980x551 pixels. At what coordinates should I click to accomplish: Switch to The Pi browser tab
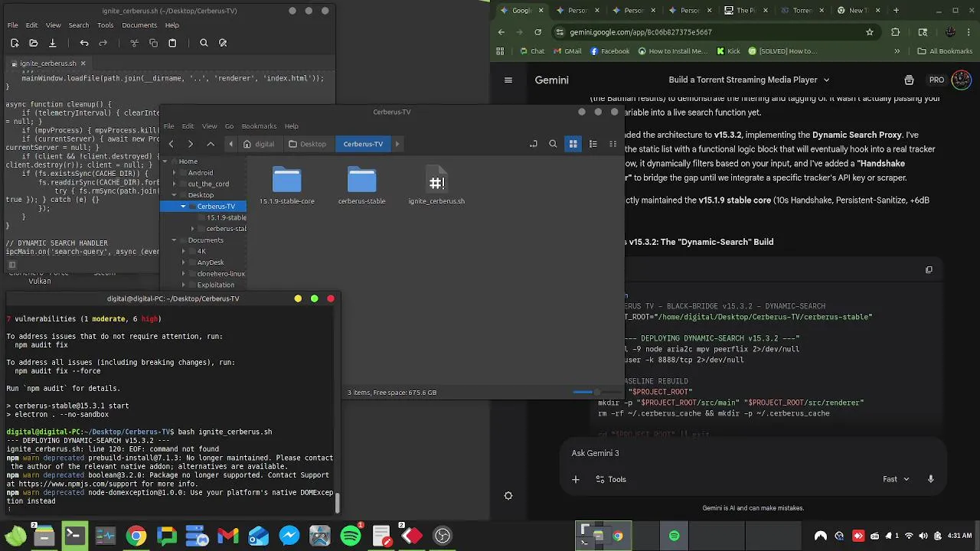point(745,11)
